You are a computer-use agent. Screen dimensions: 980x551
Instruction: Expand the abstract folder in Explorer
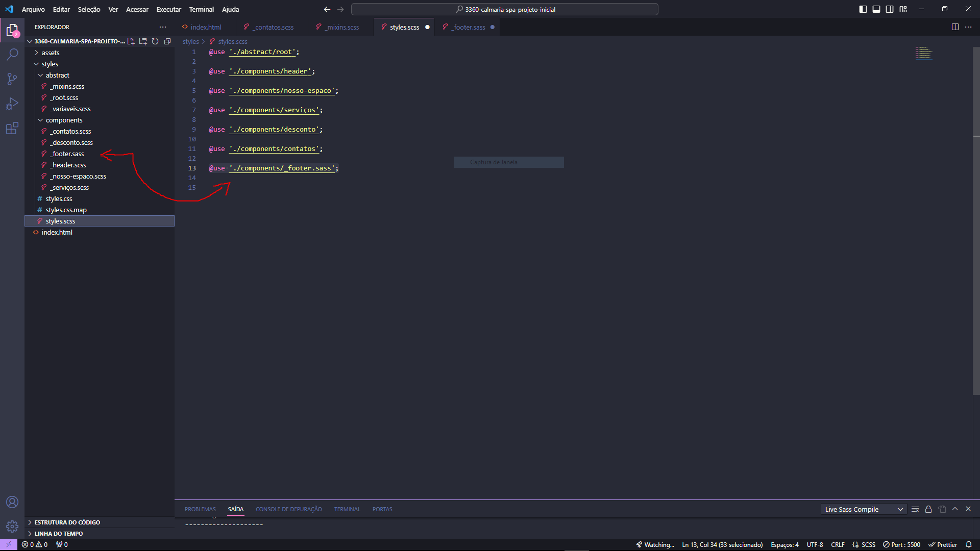pyautogui.click(x=57, y=74)
